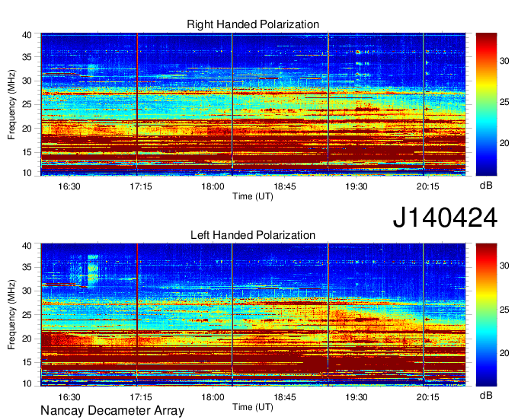The width and height of the screenshot is (518, 420).
Task: Click the right-handed spectrogram plot
Action: tap(253, 104)
